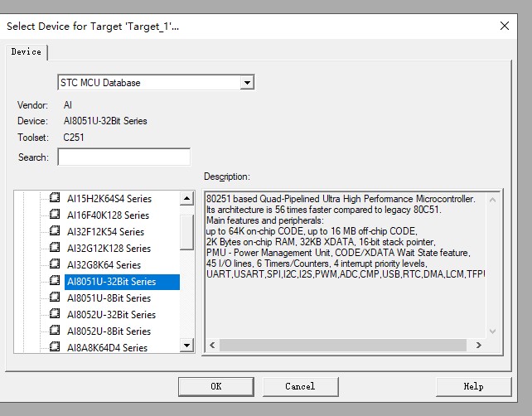Click device list scroll down arrow
The width and height of the screenshot is (532, 416).
point(186,346)
